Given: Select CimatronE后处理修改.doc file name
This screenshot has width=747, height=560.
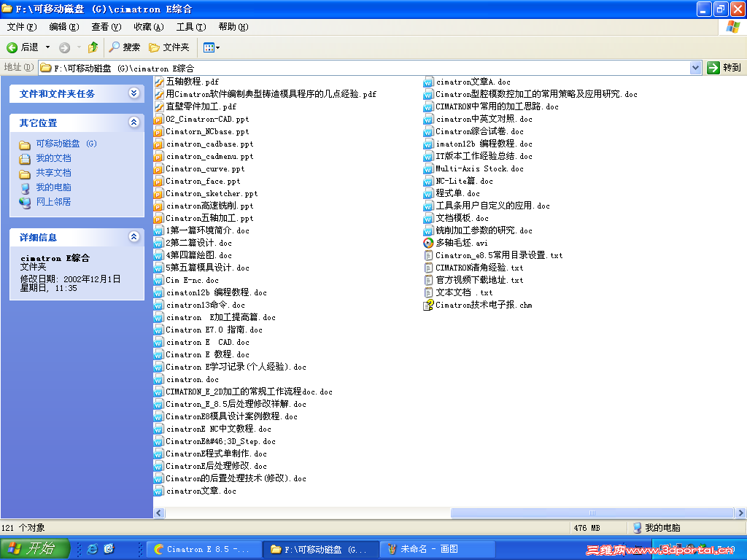Looking at the screenshot, I should (216, 466).
